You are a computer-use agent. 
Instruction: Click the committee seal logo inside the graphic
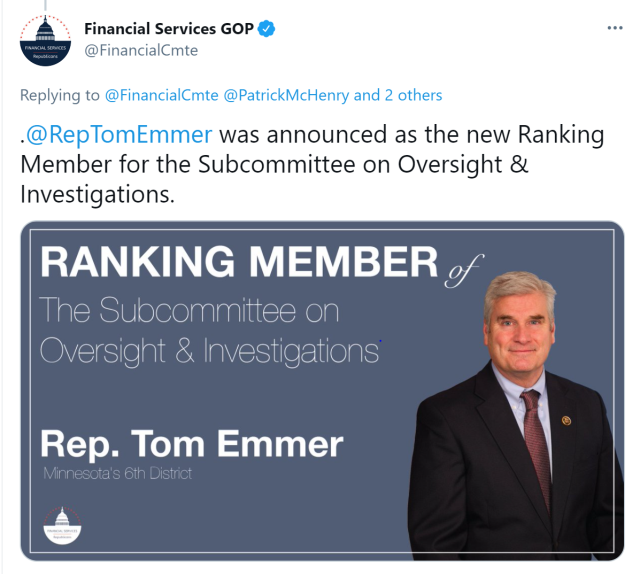pyautogui.click(x=63, y=525)
